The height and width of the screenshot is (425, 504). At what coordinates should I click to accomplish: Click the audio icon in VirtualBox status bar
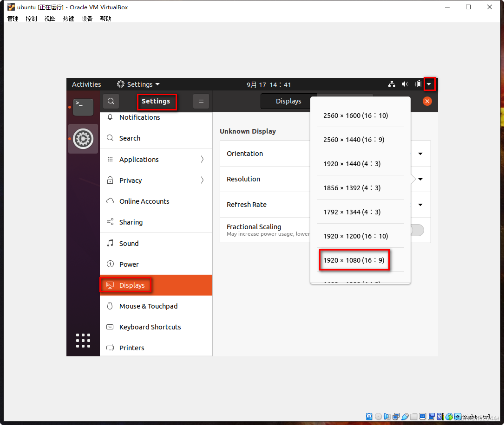[x=387, y=416]
